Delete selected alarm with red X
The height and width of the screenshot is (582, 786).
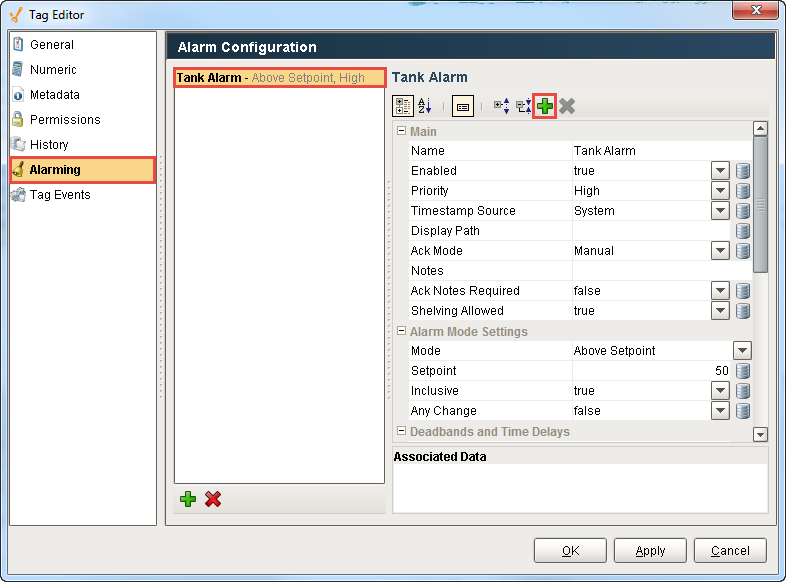click(213, 499)
